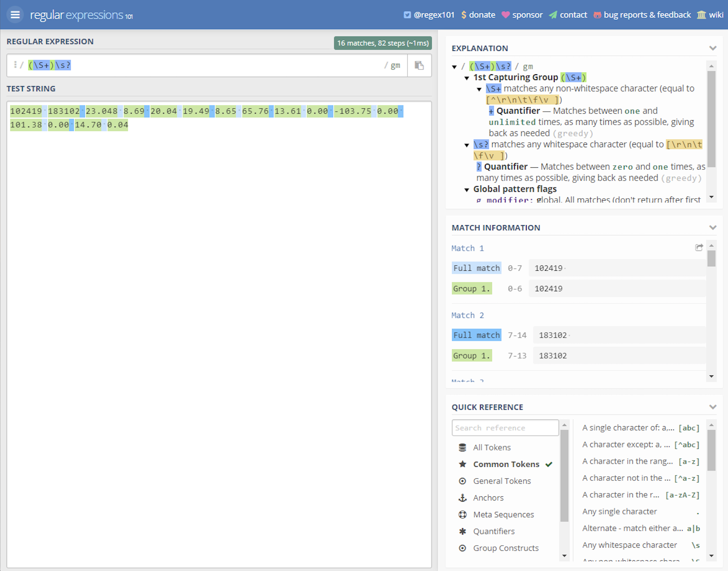
Task: Click the regular expressions 101 logo
Action: pyautogui.click(x=81, y=15)
